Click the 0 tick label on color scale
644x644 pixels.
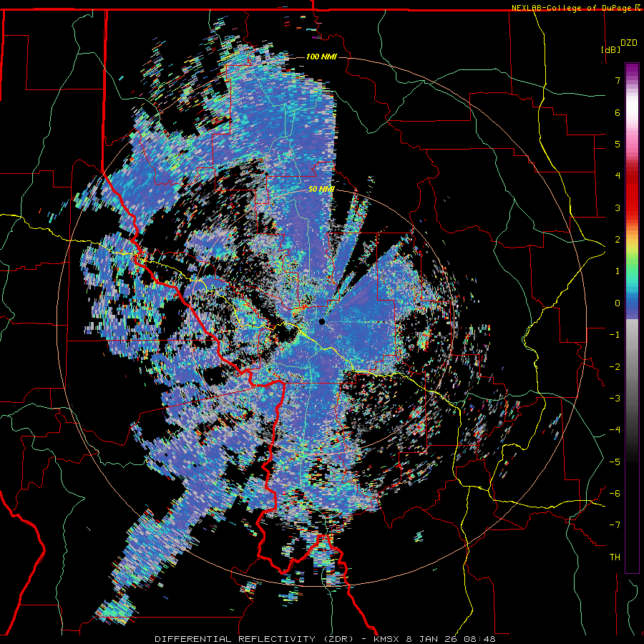[x=618, y=303]
